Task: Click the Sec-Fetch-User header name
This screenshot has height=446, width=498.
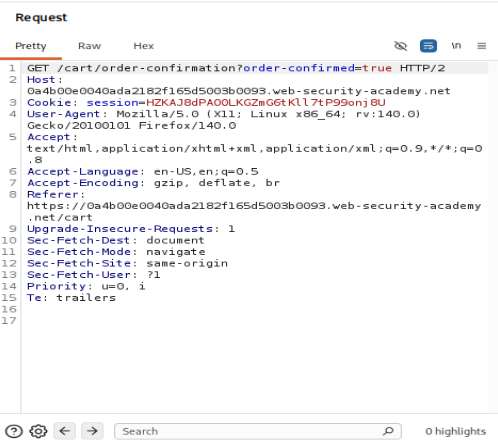Action: point(79,275)
